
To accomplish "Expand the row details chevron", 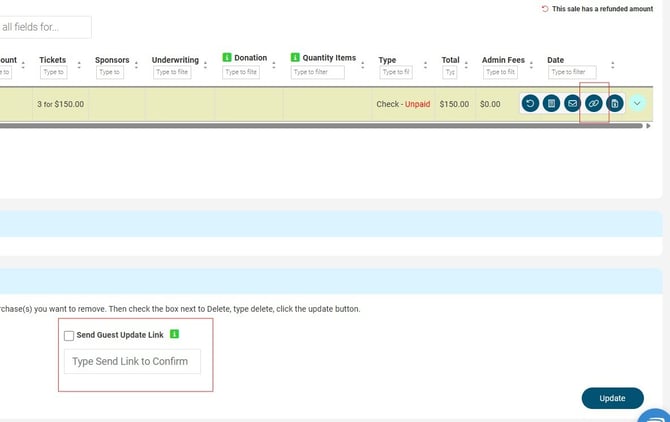I will click(x=638, y=103).
